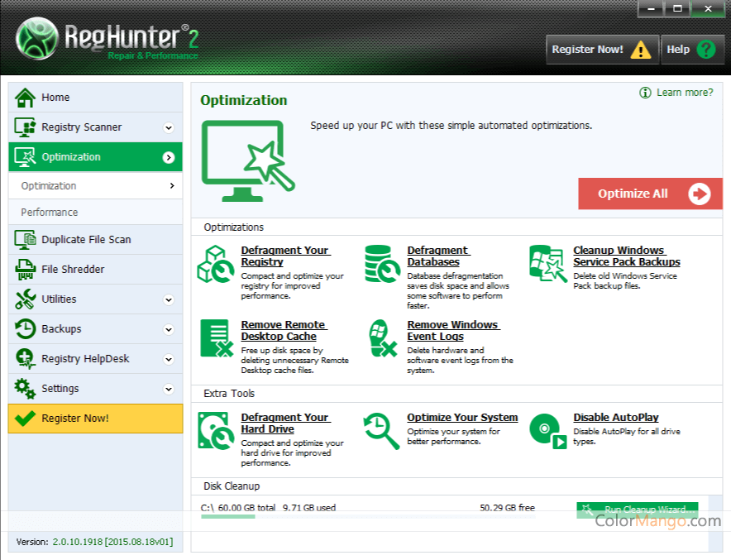Open Optimize Your System link
The height and width of the screenshot is (560, 731).
[x=462, y=418]
